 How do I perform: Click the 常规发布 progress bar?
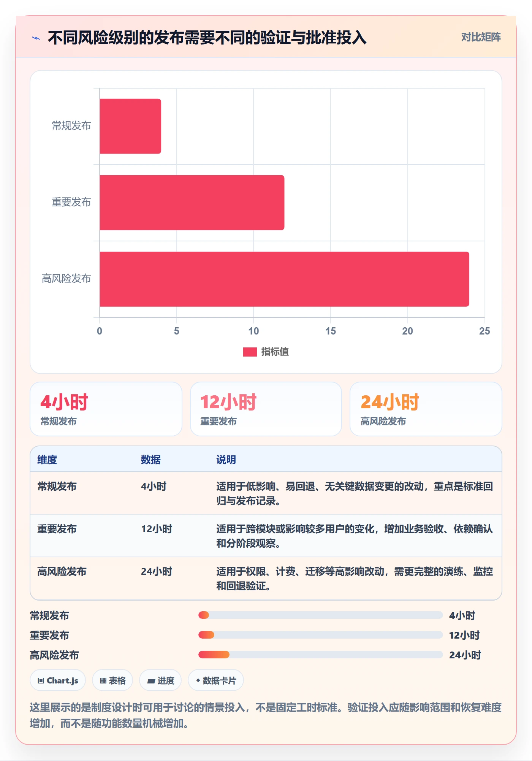321,615
